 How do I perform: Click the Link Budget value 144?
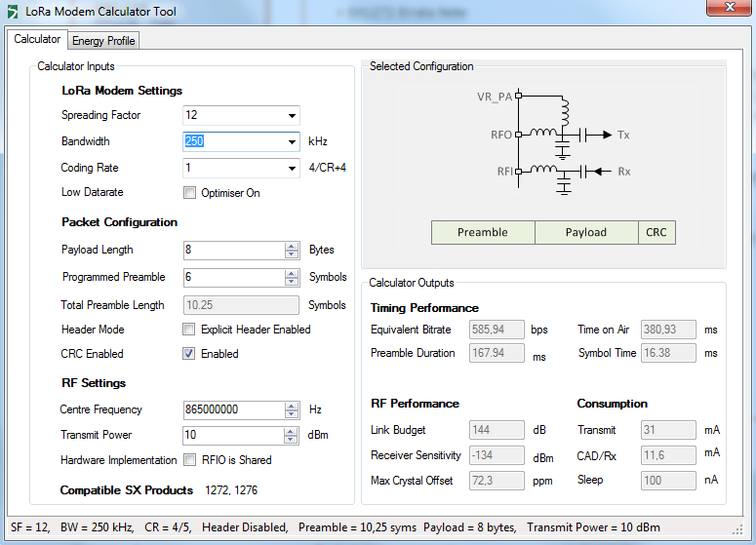[497, 430]
